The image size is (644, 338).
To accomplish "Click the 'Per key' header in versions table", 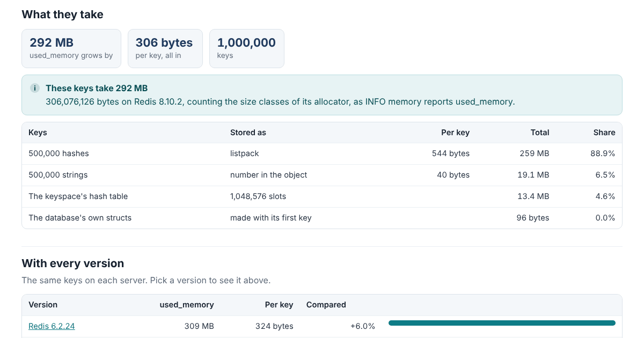I will tap(279, 305).
